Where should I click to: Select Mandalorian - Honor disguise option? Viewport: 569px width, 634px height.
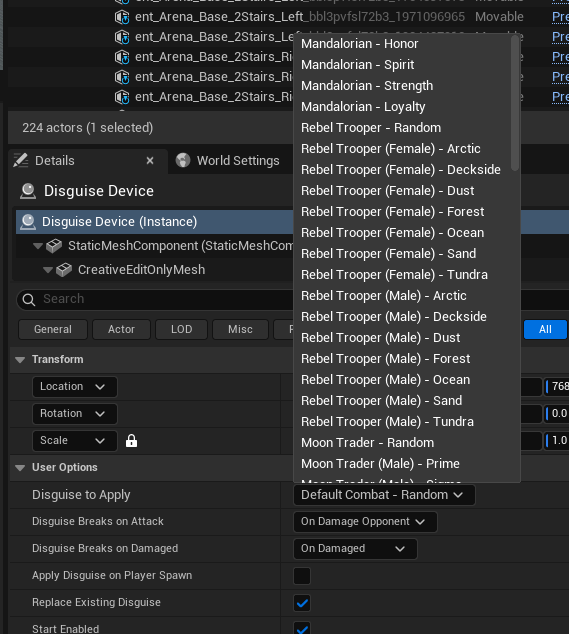(x=360, y=44)
